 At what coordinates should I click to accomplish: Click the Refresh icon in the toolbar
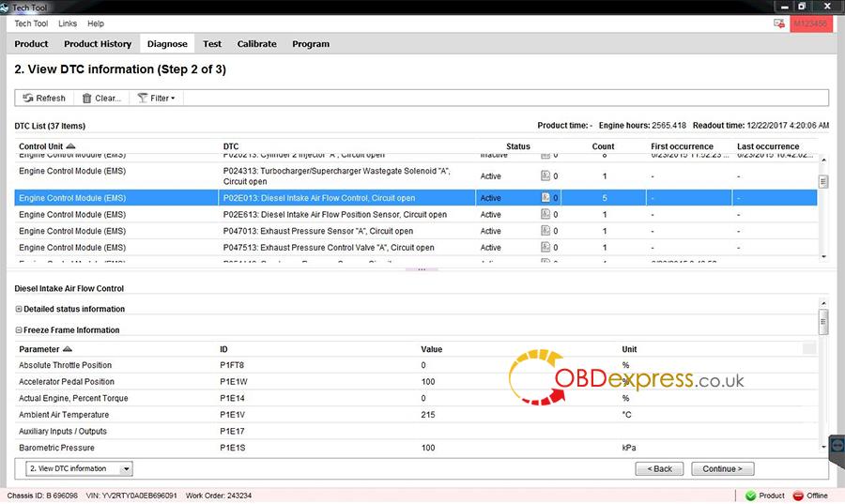click(x=28, y=98)
